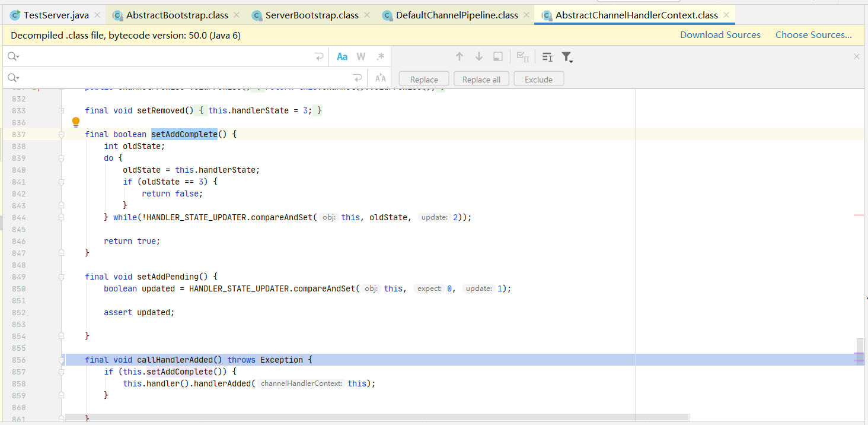
Task: Close the TestServer.java tab
Action: pyautogui.click(x=97, y=15)
